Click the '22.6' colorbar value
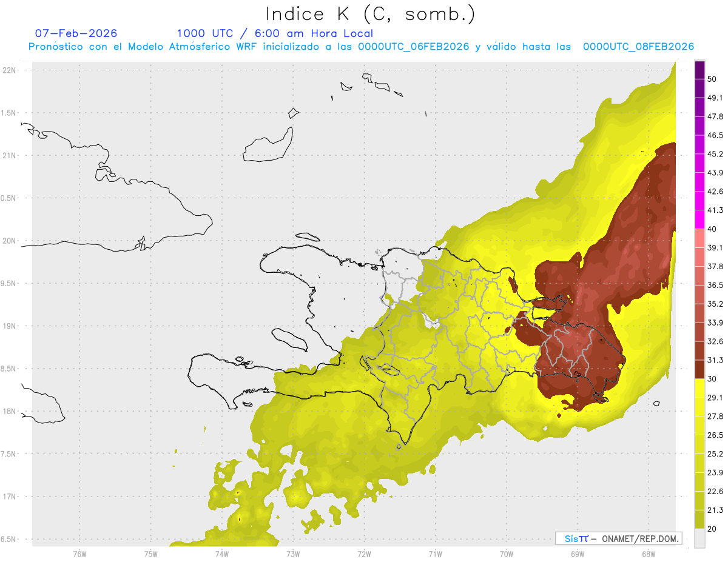The image size is (728, 562). click(715, 492)
